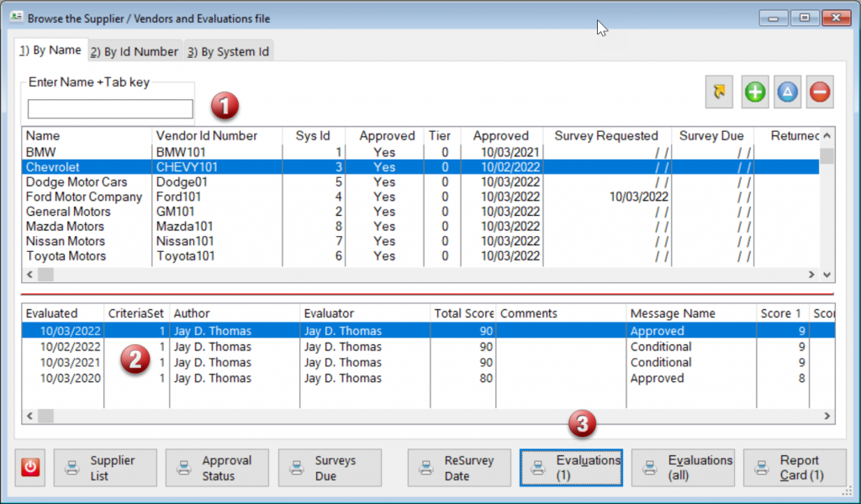Click the supplier list right scroll arrow
Screen dimensions: 861x504
(x=811, y=274)
